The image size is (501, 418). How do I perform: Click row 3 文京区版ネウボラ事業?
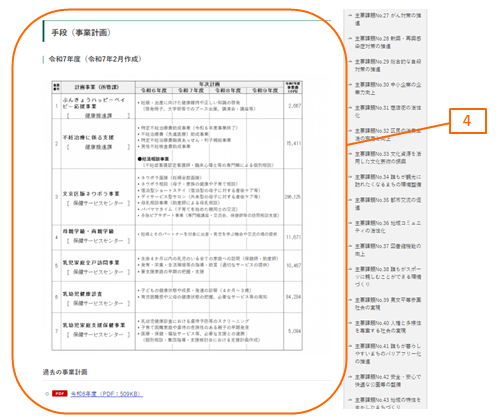click(91, 194)
